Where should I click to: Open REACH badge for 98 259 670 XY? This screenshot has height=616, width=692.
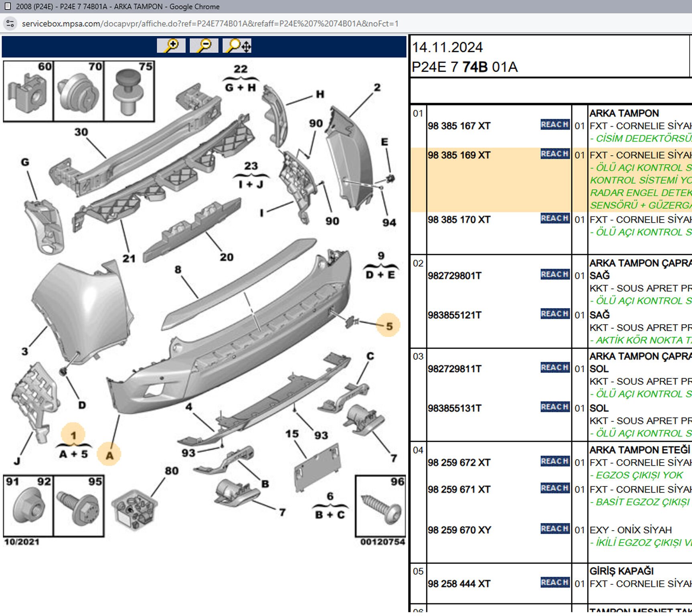[554, 529]
